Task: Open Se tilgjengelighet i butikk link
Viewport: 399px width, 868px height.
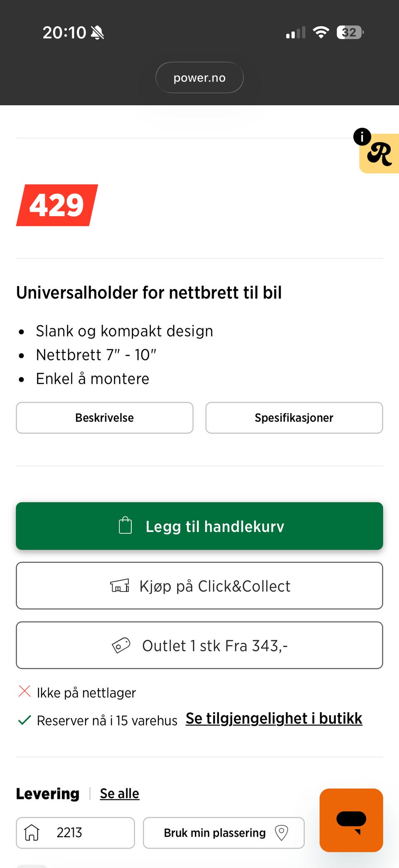Action: [x=274, y=718]
